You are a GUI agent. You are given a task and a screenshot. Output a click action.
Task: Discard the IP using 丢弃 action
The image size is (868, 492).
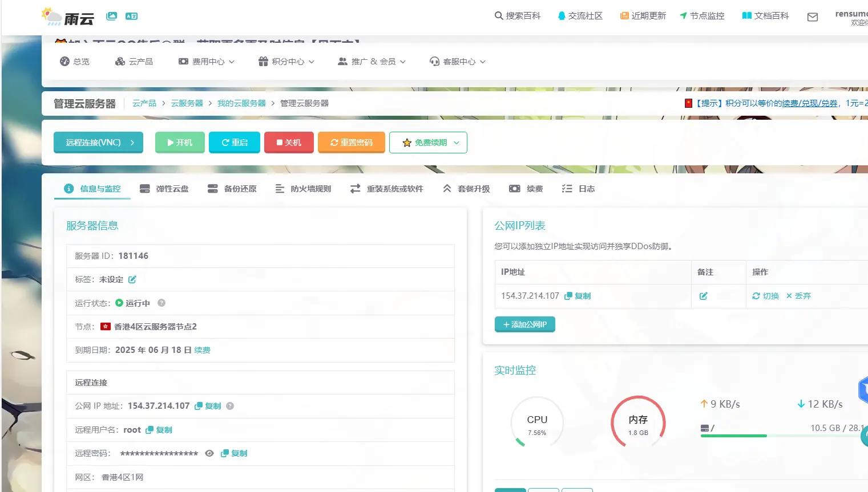[x=798, y=296]
